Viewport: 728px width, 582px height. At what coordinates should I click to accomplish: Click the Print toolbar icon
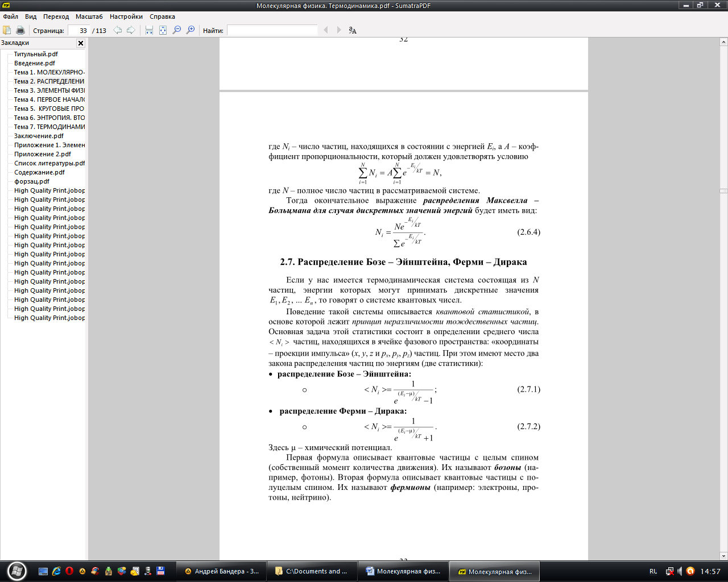(20, 30)
